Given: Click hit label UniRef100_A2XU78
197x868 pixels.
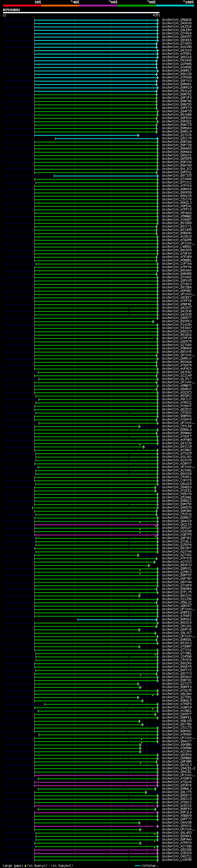Looking at the screenshot, I should pos(177,460).
